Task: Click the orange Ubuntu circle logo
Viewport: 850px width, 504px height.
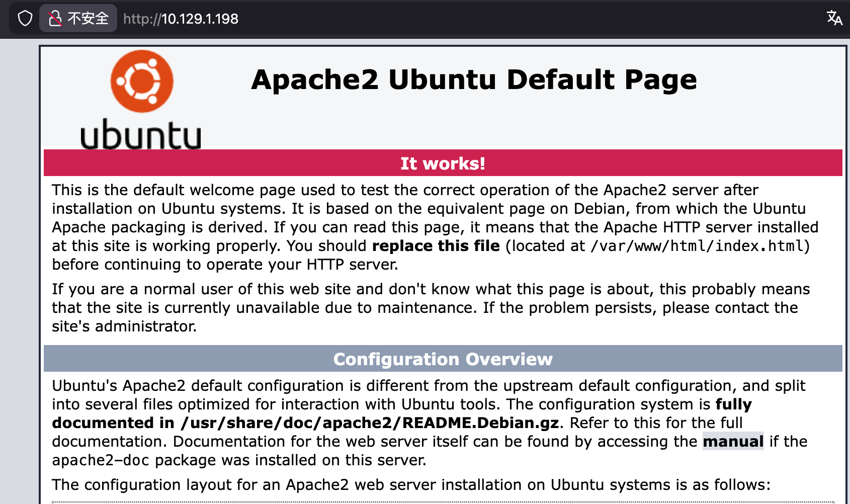Action: tap(142, 81)
